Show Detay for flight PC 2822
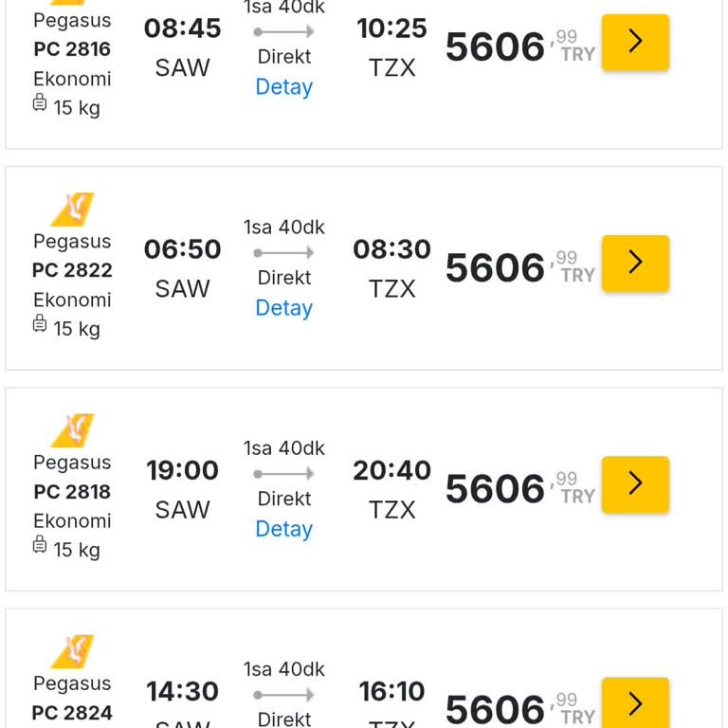Image resolution: width=728 pixels, height=728 pixels. [284, 308]
